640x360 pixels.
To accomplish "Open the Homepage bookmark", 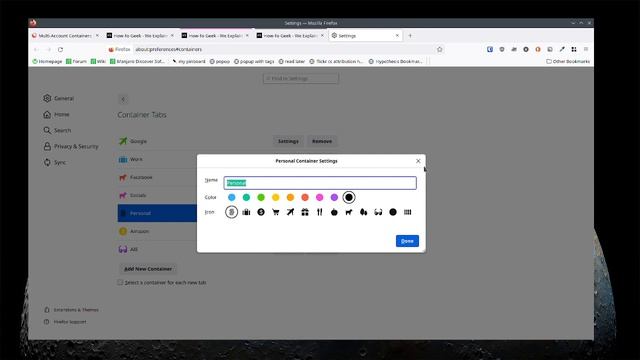I will [x=47, y=61].
